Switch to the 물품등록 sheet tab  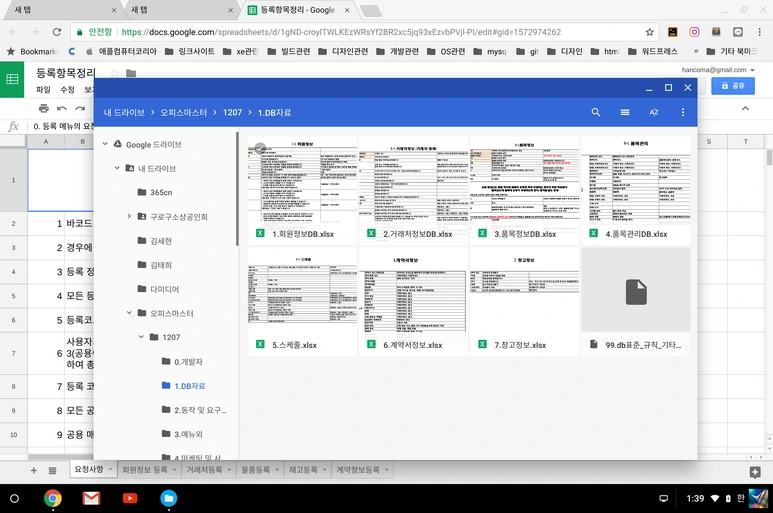click(256, 470)
